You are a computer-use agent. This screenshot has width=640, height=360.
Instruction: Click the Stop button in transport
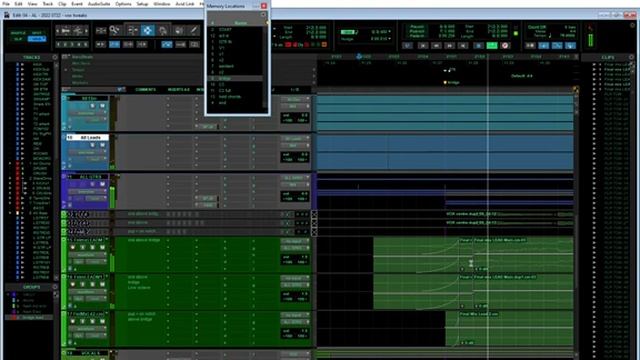[x=478, y=45]
